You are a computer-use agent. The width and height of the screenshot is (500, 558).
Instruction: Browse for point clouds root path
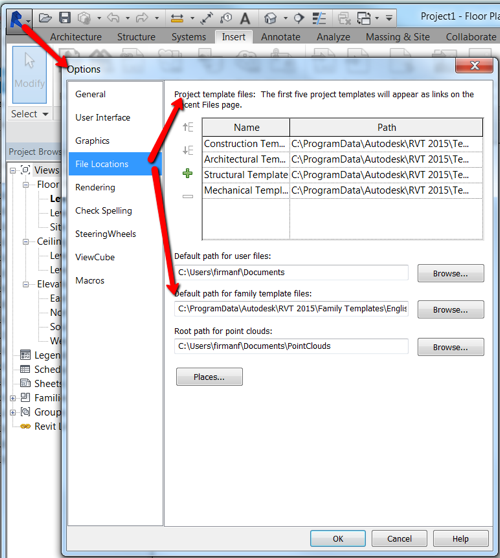[x=451, y=347]
